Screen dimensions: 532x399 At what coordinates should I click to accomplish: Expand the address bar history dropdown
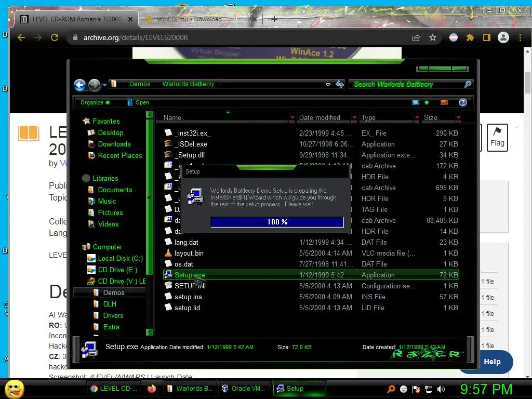click(x=328, y=85)
